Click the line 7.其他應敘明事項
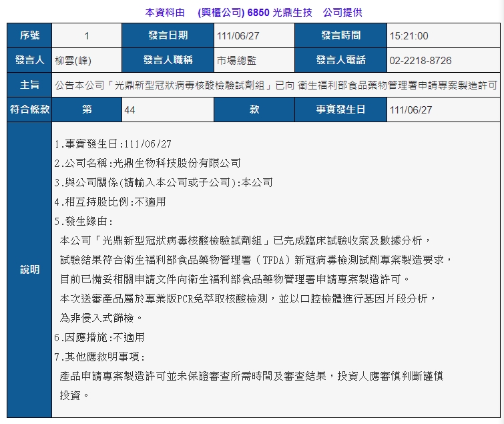 99,357
